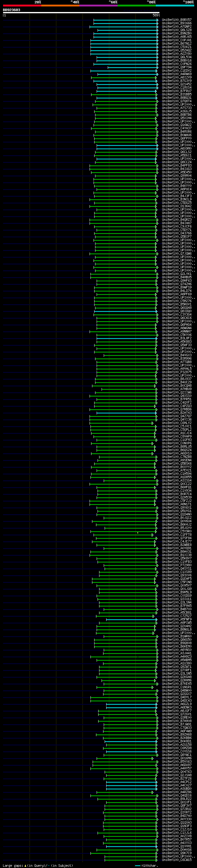Select the UniRef100_Q5XIH4 label
This screenshot has width=197, height=868.
[x=176, y=118]
